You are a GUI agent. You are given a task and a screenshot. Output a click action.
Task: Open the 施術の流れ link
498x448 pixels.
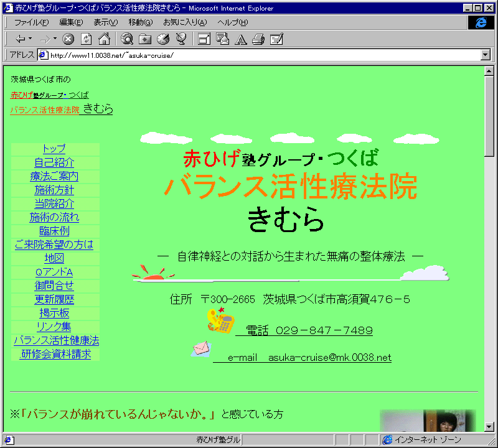tap(54, 217)
